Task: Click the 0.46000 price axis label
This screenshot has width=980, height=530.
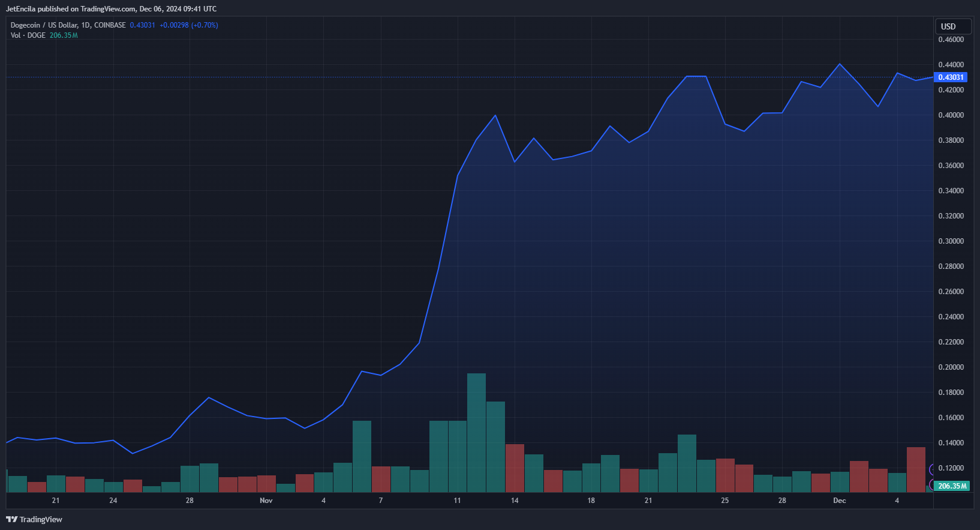Action: (x=951, y=40)
